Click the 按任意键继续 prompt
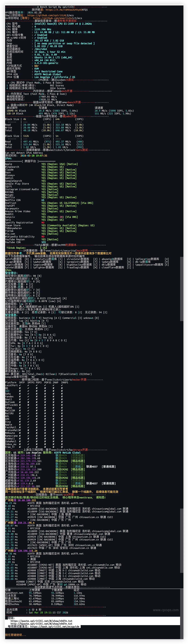Viewport: 188px width, 644px height. (x=16, y=635)
